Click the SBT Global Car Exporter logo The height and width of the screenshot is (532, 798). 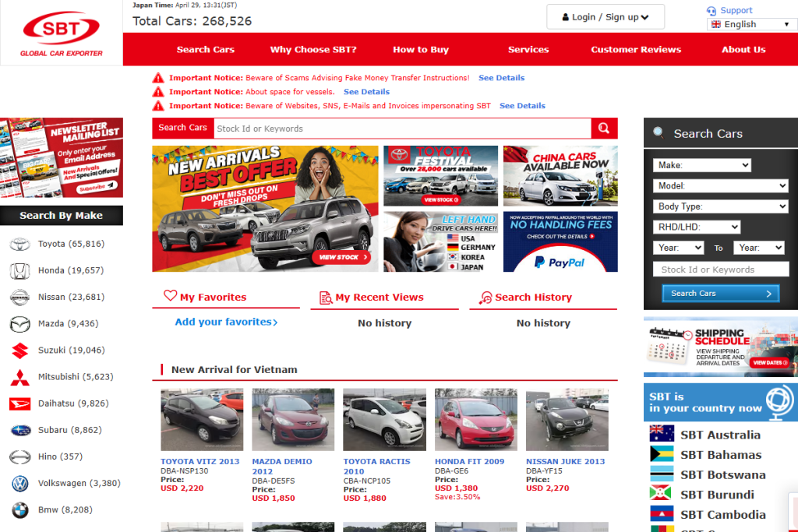click(x=61, y=33)
